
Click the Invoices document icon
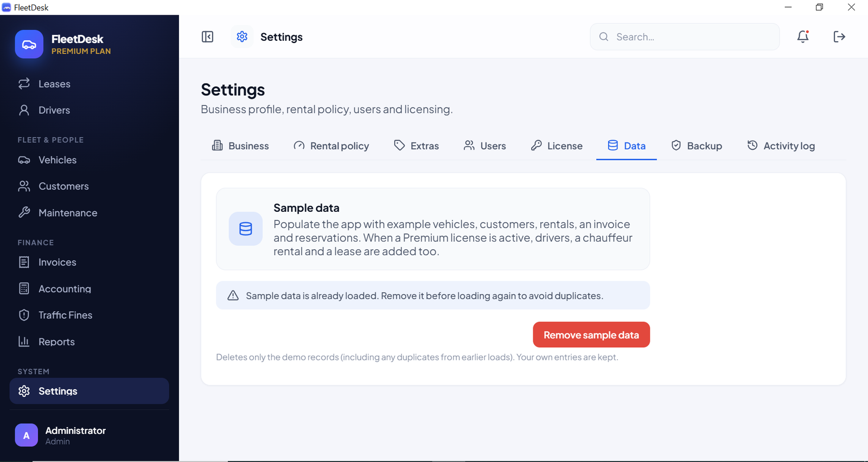tap(24, 262)
